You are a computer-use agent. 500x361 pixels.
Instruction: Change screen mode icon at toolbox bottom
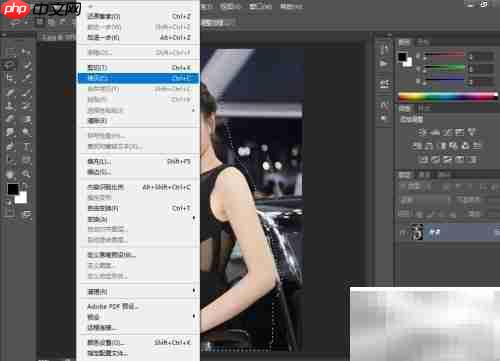pos(27,215)
